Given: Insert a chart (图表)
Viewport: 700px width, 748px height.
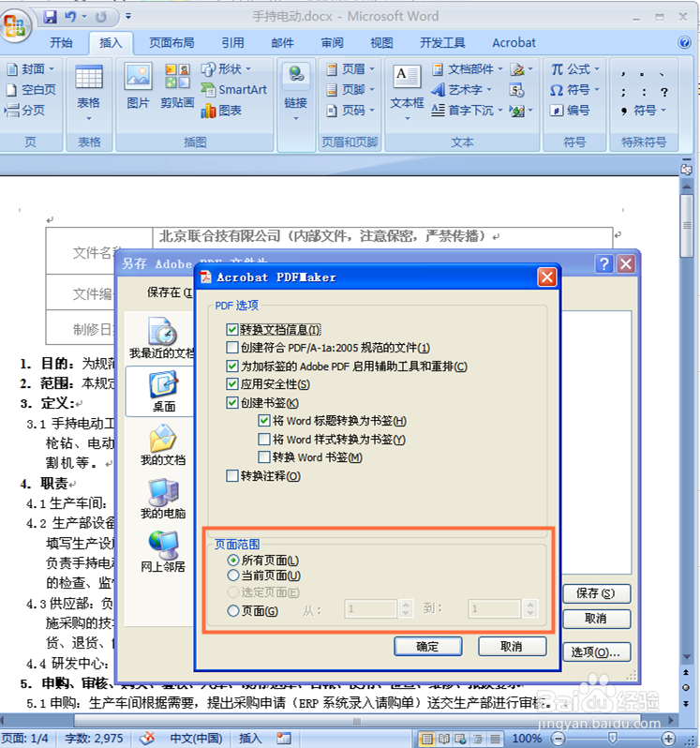Looking at the screenshot, I should [x=221, y=111].
